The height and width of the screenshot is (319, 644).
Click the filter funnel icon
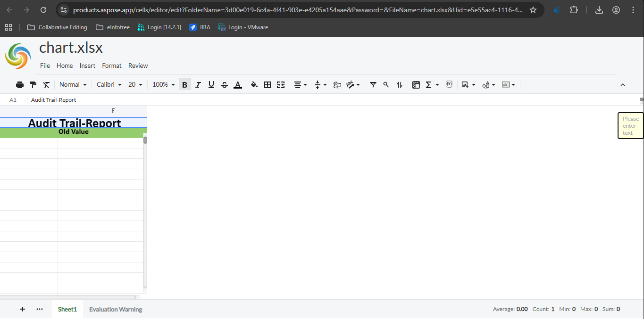pos(373,85)
